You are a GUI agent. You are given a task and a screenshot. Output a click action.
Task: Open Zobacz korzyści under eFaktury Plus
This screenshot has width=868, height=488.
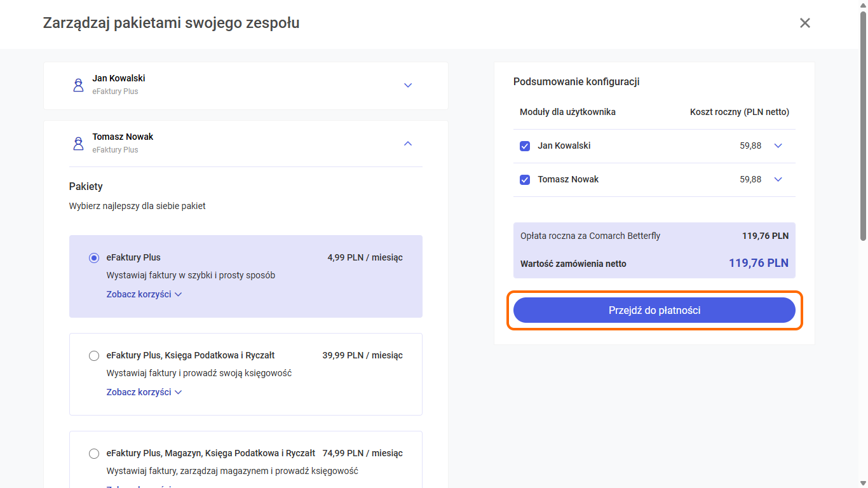pyautogui.click(x=144, y=294)
